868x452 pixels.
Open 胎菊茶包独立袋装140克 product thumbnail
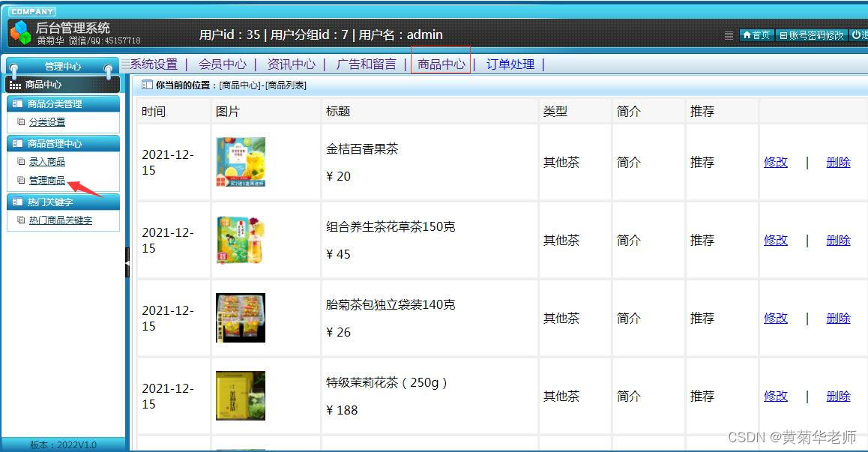pyautogui.click(x=241, y=318)
